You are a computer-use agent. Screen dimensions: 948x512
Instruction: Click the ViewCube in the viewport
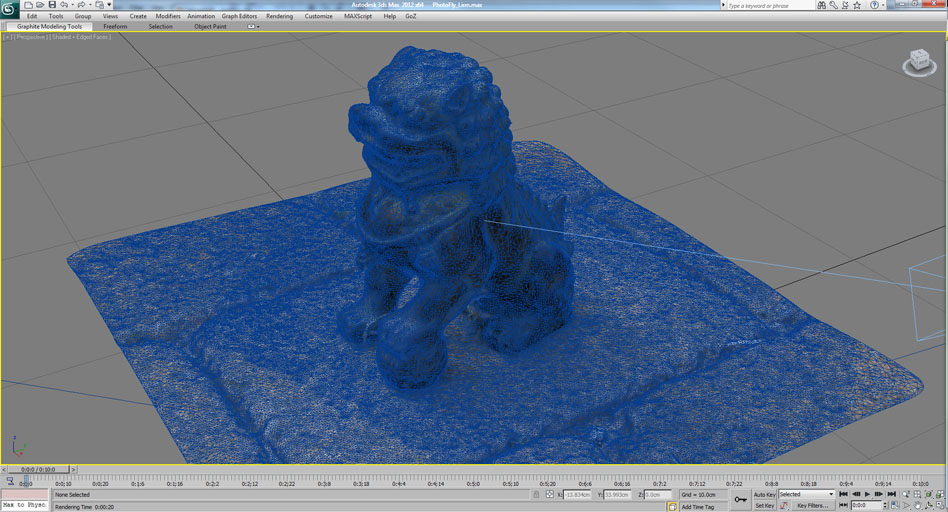920,63
